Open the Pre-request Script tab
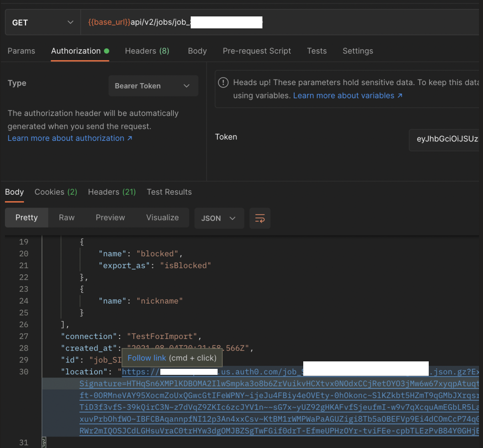The height and width of the screenshot is (448, 483). tap(256, 51)
